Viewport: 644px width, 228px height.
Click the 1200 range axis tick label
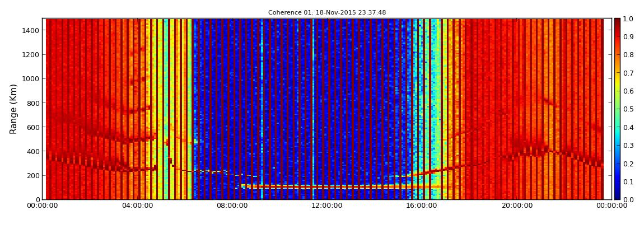pos(31,55)
